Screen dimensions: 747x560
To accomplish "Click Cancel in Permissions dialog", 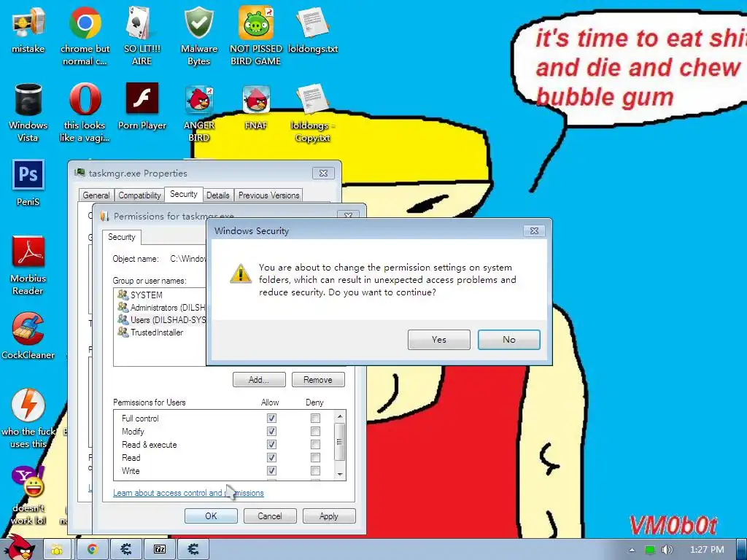I will click(270, 516).
